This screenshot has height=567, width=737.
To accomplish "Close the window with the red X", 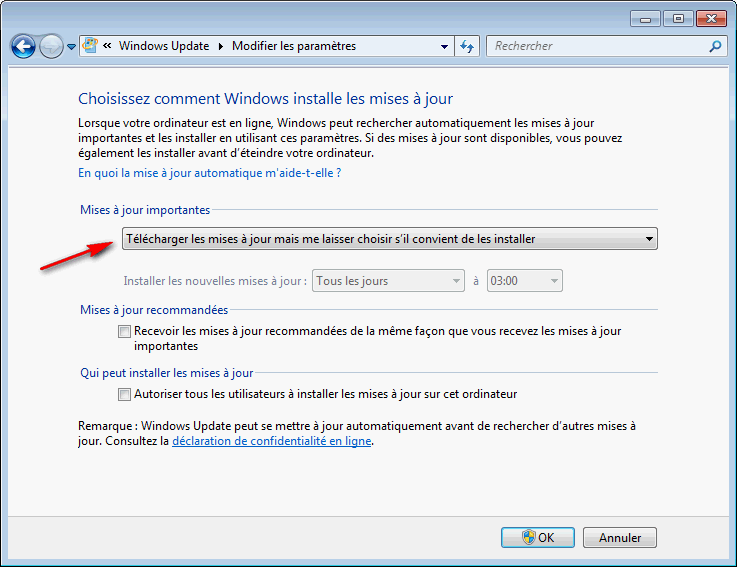I will click(x=712, y=19).
